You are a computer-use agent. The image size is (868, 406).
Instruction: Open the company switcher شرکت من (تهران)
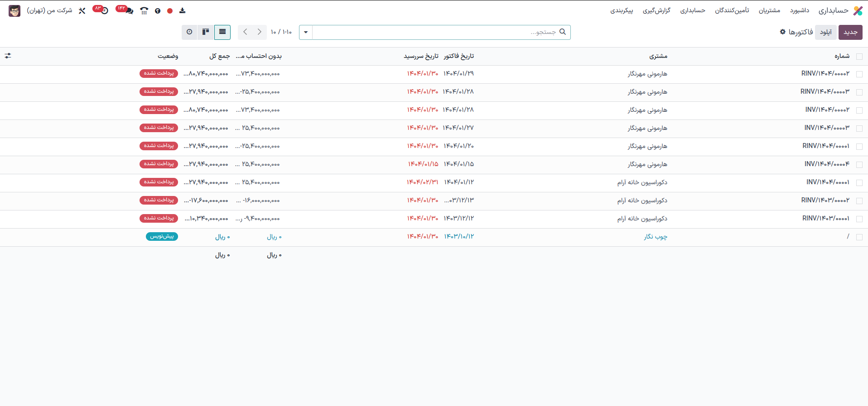pos(49,10)
